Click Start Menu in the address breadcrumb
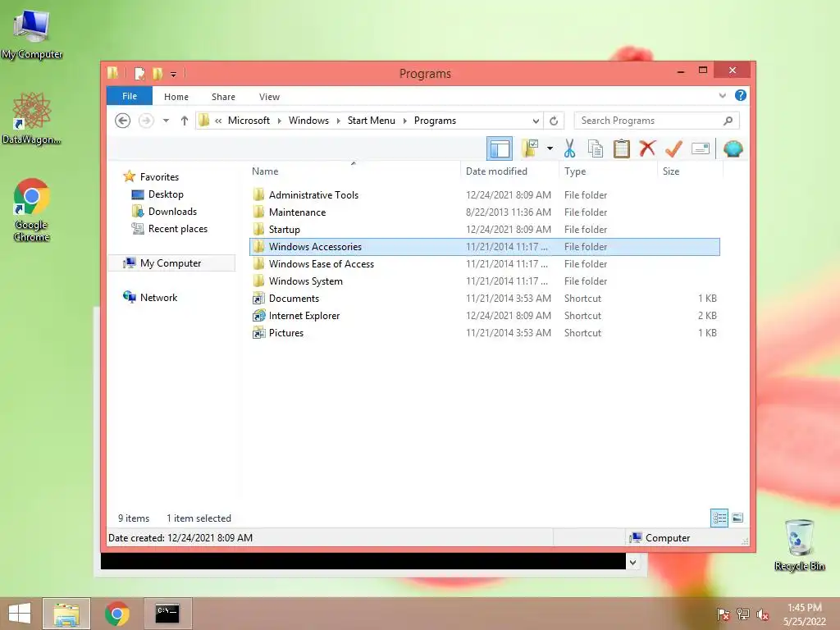 372,121
